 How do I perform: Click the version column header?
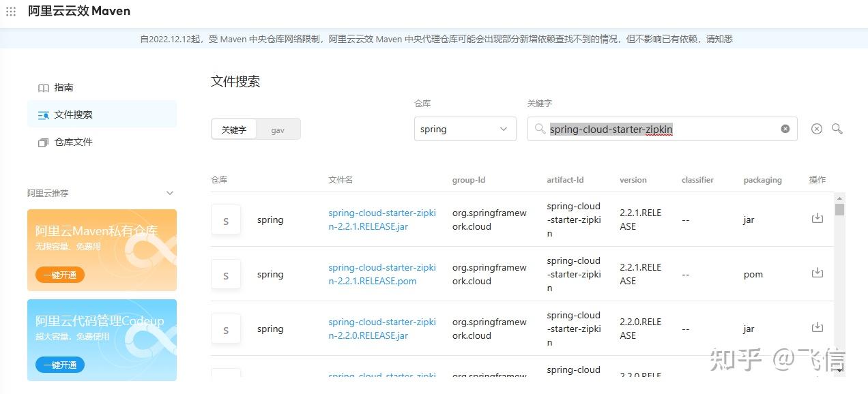tap(633, 180)
